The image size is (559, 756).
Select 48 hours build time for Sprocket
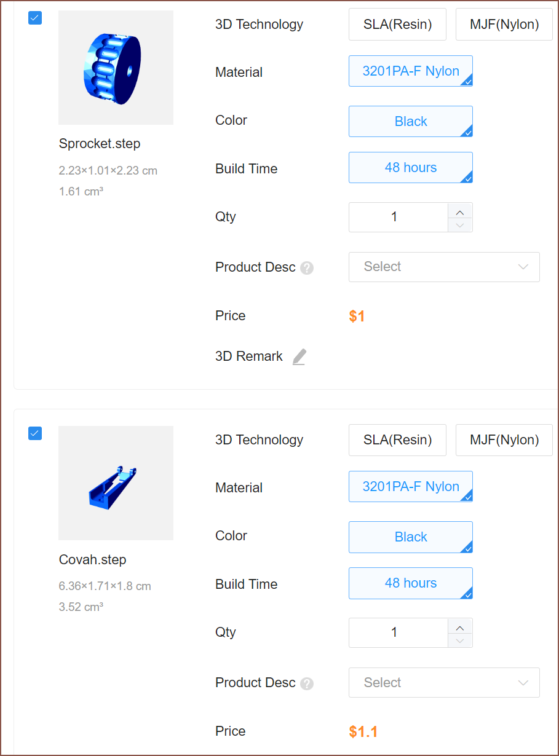410,168
